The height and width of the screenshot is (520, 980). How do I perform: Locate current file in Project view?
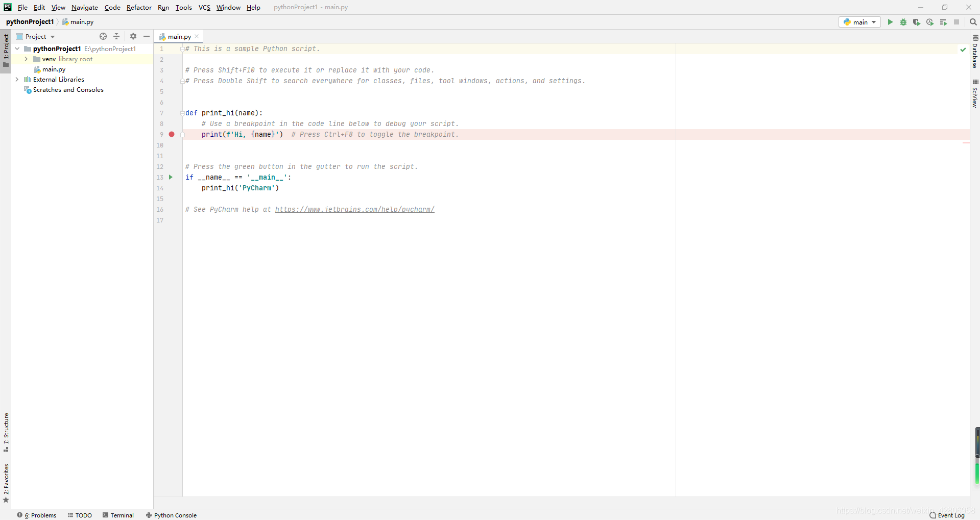[x=103, y=36]
